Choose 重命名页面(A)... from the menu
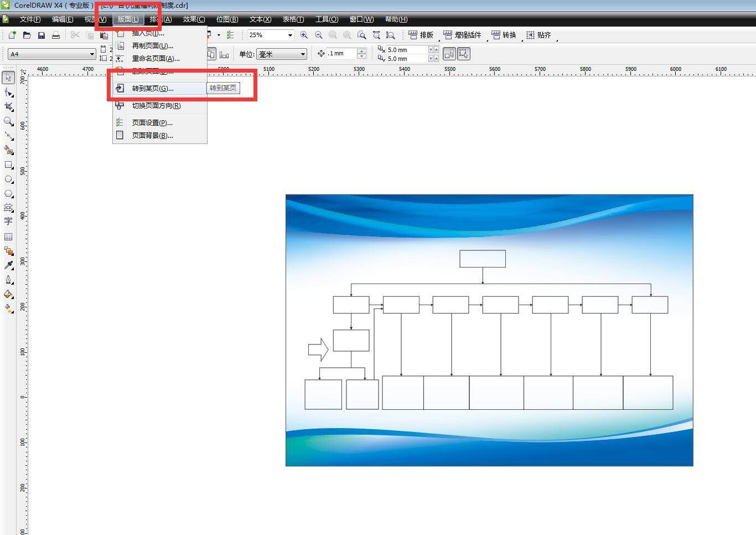This screenshot has width=756, height=535. (x=160, y=59)
